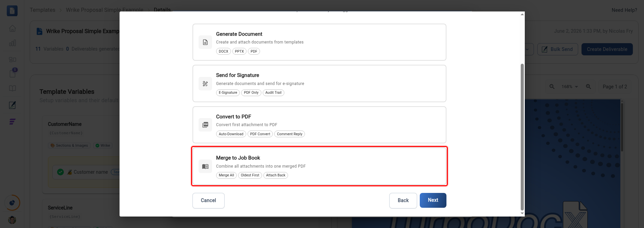Image resolution: width=644 pixels, height=228 pixels.
Task: Click the PDF tag under Generate Document
Action: point(254,51)
